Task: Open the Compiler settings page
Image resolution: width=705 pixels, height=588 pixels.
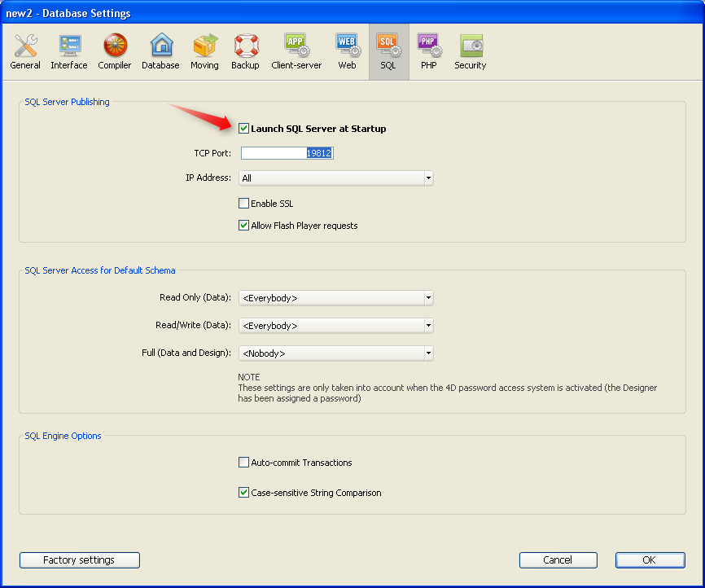Action: [115, 52]
